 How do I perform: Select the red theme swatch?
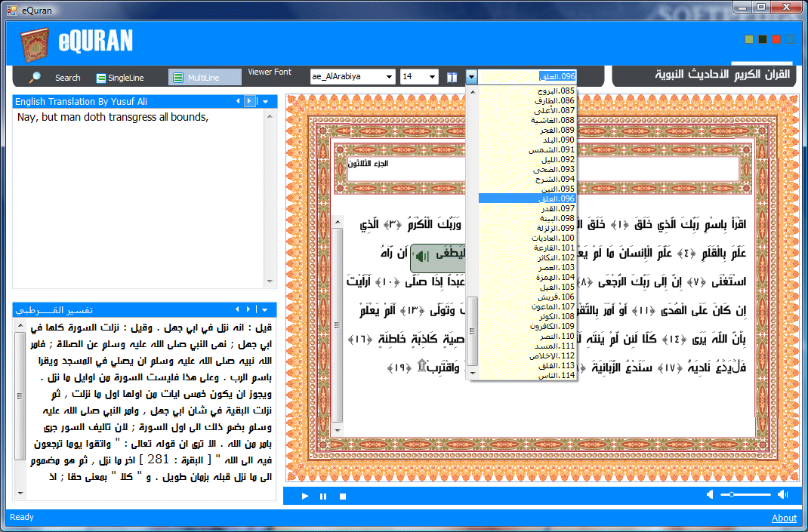click(776, 39)
